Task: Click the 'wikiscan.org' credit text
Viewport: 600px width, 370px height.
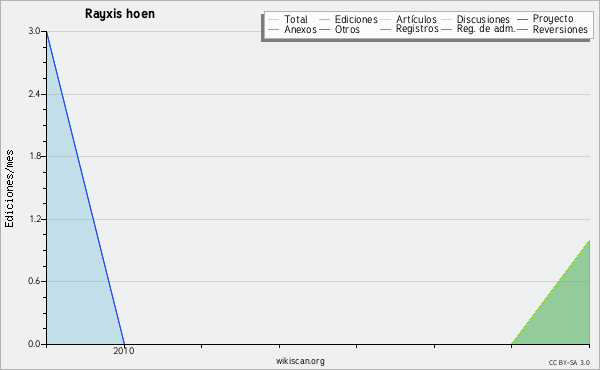Action: coord(300,361)
